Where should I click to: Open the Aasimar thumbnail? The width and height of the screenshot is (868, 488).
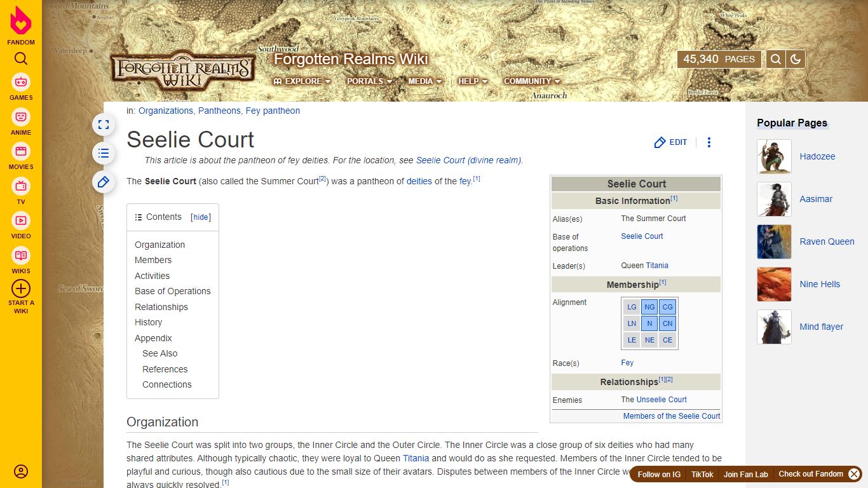pos(774,199)
